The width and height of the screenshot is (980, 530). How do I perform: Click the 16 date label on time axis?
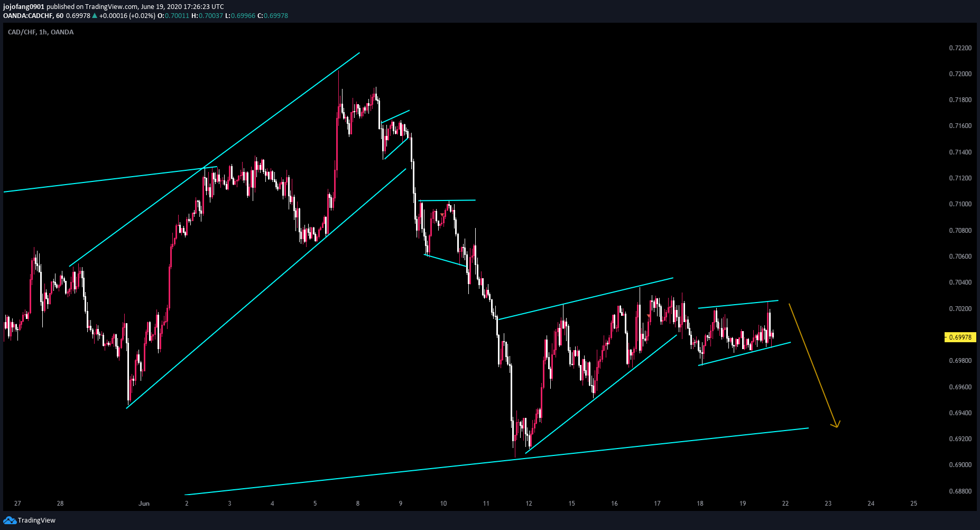pyautogui.click(x=615, y=504)
